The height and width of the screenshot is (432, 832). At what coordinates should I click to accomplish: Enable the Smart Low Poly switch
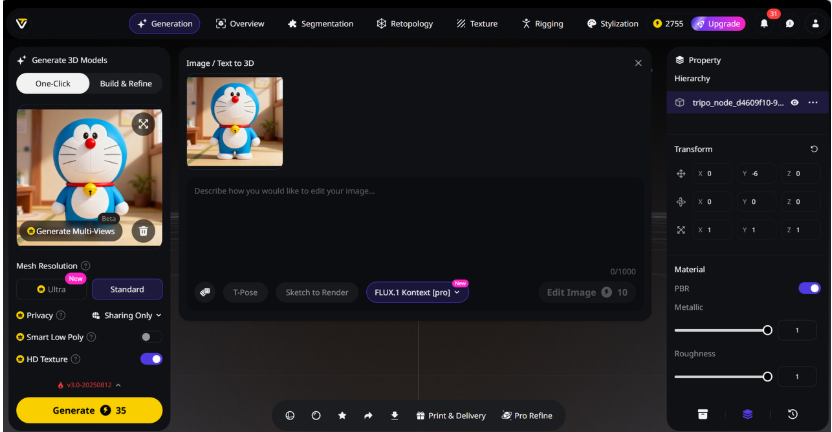pos(151,337)
